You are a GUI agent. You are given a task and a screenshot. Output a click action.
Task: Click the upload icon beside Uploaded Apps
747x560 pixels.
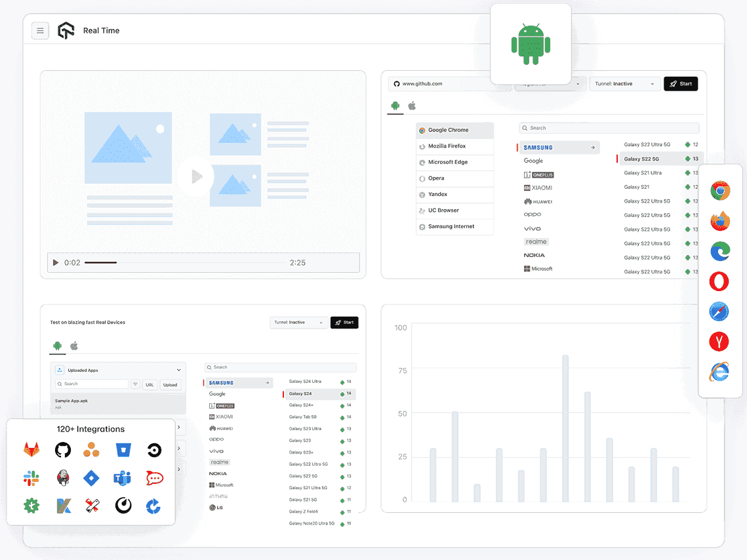60,370
